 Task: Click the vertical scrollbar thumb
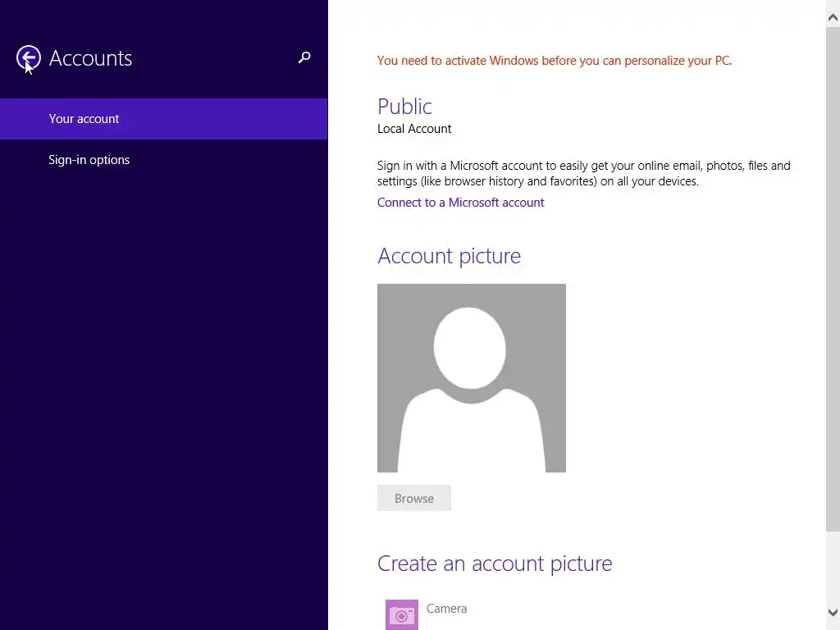pyautogui.click(x=833, y=279)
